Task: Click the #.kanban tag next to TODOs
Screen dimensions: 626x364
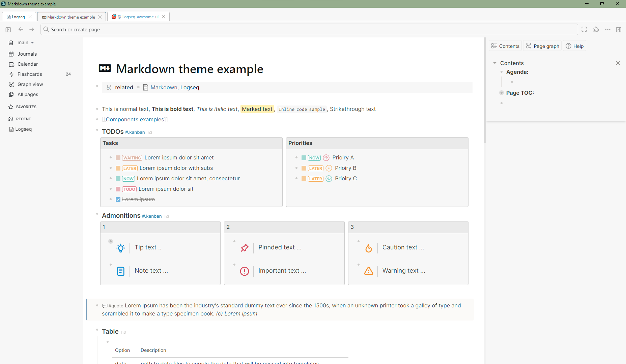Action: point(135,132)
